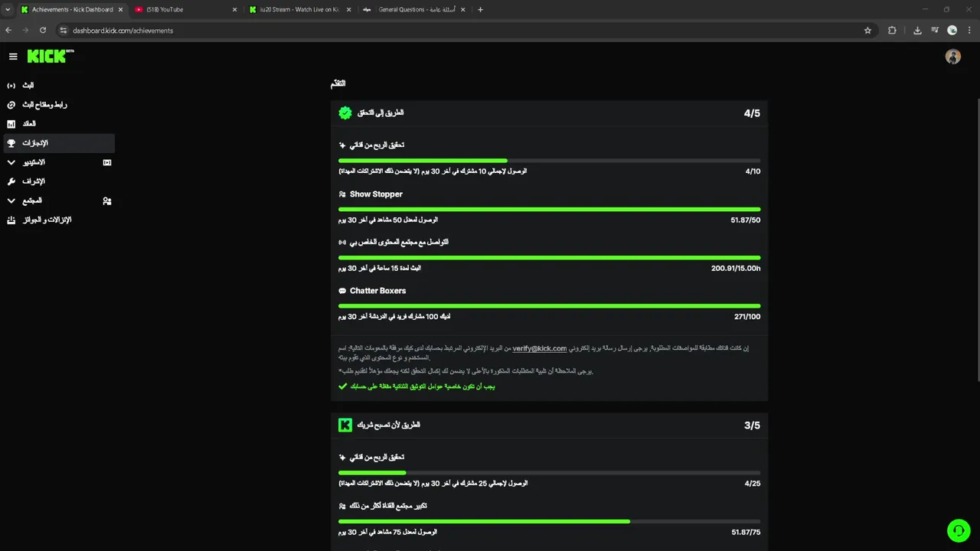The width and height of the screenshot is (980, 551).
Task: Click the verify@kick.com email link
Action: click(540, 349)
